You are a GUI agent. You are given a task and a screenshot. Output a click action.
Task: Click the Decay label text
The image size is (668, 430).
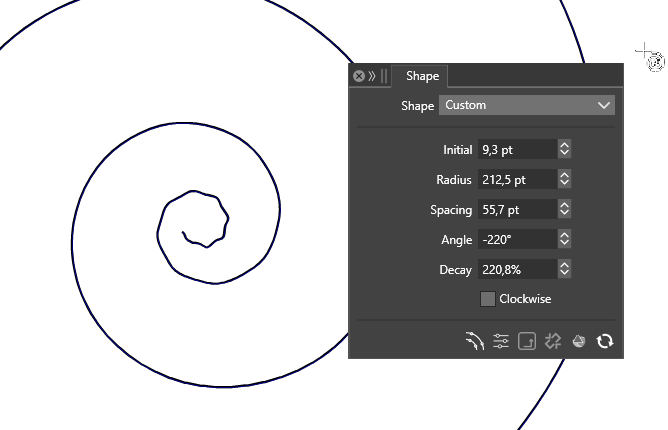[x=455, y=270]
